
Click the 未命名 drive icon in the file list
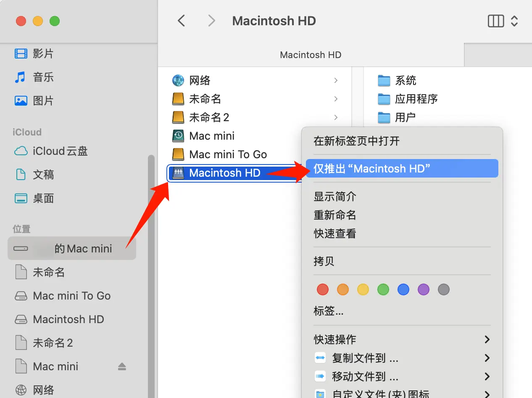(x=178, y=99)
